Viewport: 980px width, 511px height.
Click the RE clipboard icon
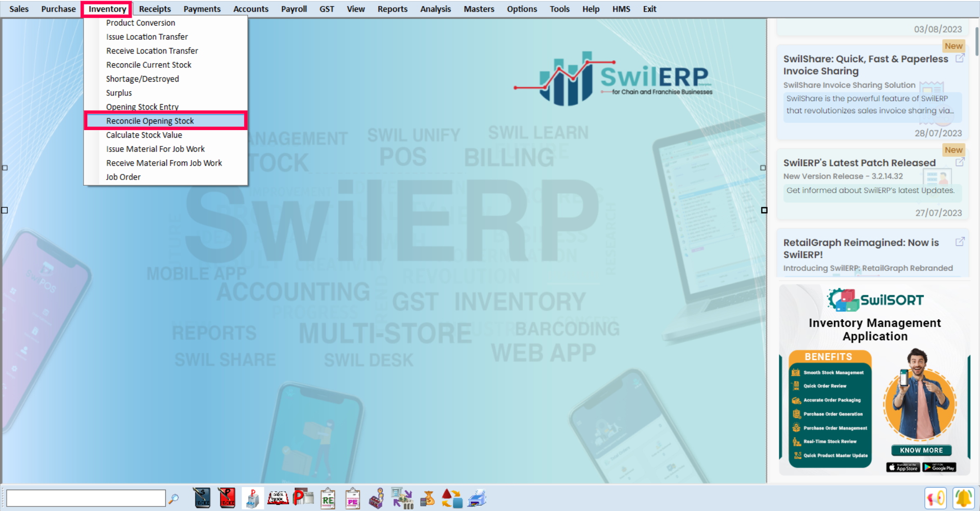[x=328, y=498]
